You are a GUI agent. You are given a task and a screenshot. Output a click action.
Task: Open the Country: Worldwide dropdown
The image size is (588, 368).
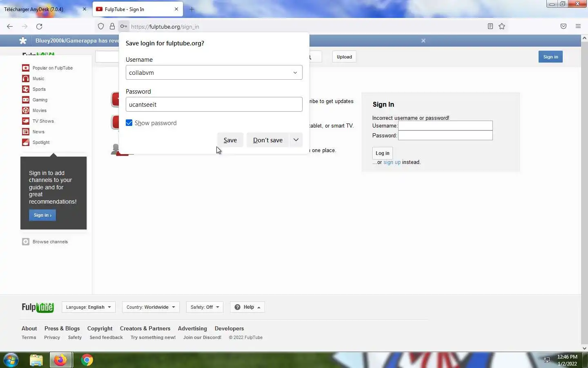(x=151, y=307)
